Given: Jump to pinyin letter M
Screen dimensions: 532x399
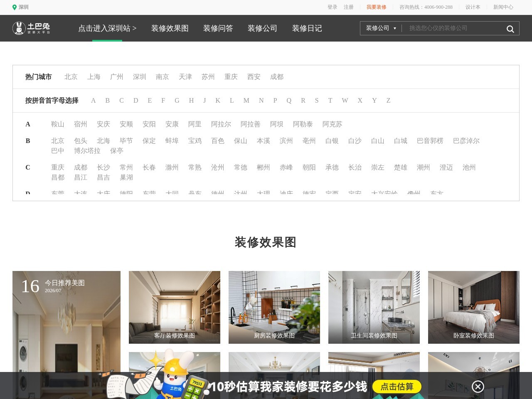Looking at the screenshot, I should pyautogui.click(x=246, y=101).
